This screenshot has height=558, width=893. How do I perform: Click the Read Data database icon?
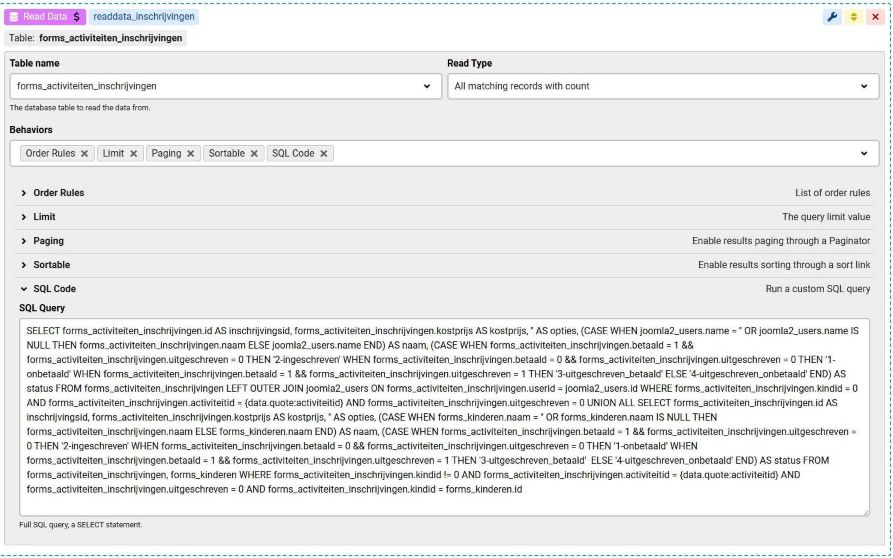point(15,17)
